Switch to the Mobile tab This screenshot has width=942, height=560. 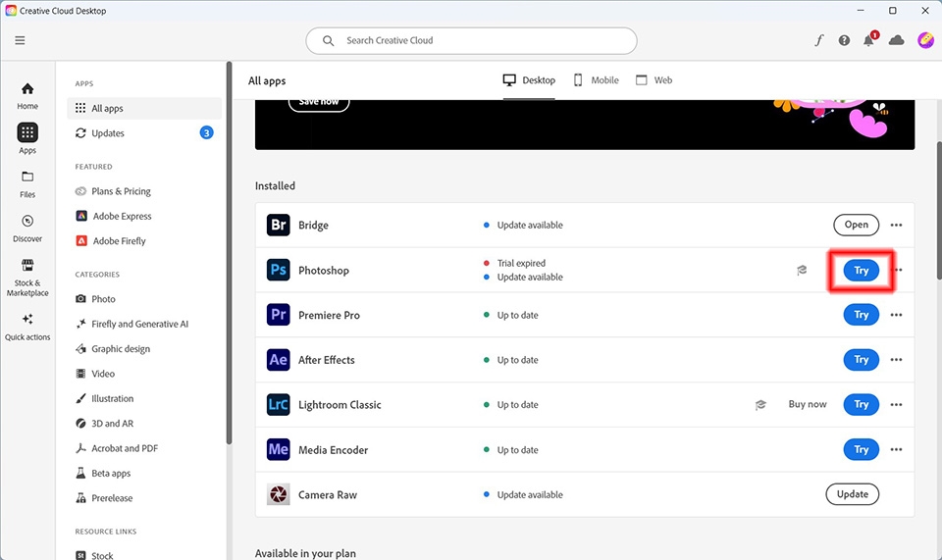596,80
